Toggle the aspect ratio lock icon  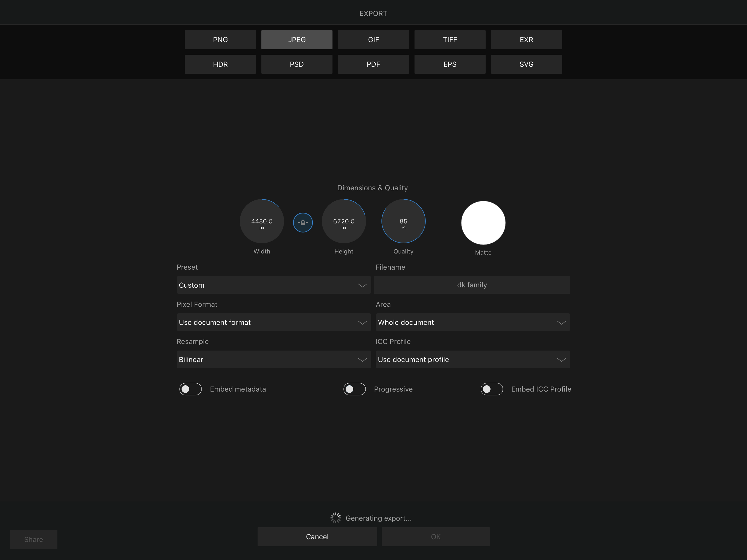(x=303, y=223)
